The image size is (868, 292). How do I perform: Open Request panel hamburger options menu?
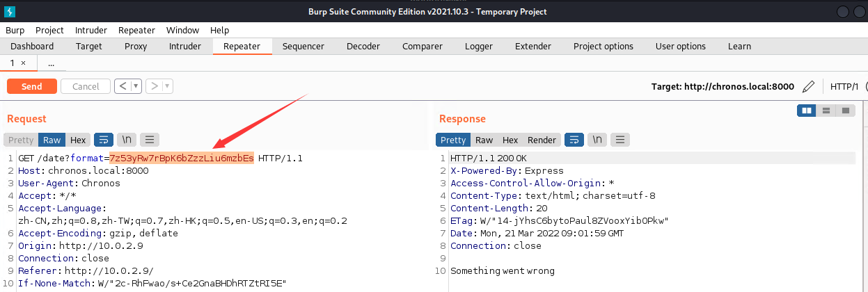click(150, 140)
